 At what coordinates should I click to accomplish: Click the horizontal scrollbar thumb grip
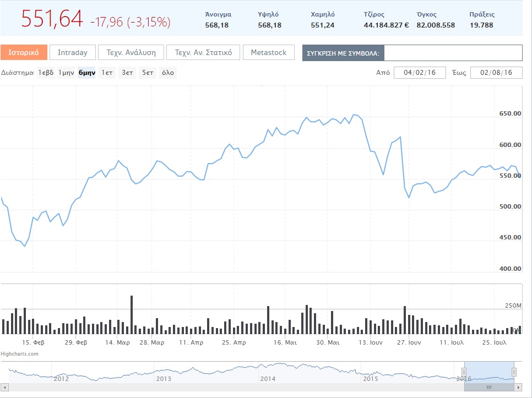tap(489, 387)
